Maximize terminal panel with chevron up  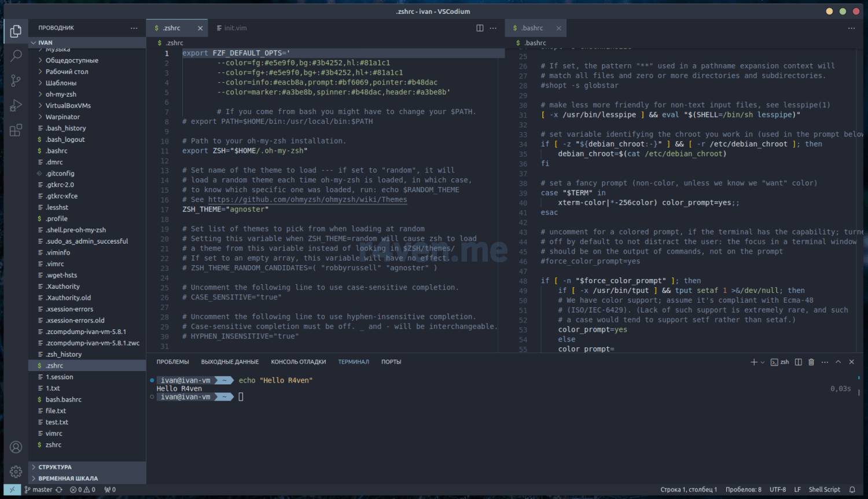(838, 362)
